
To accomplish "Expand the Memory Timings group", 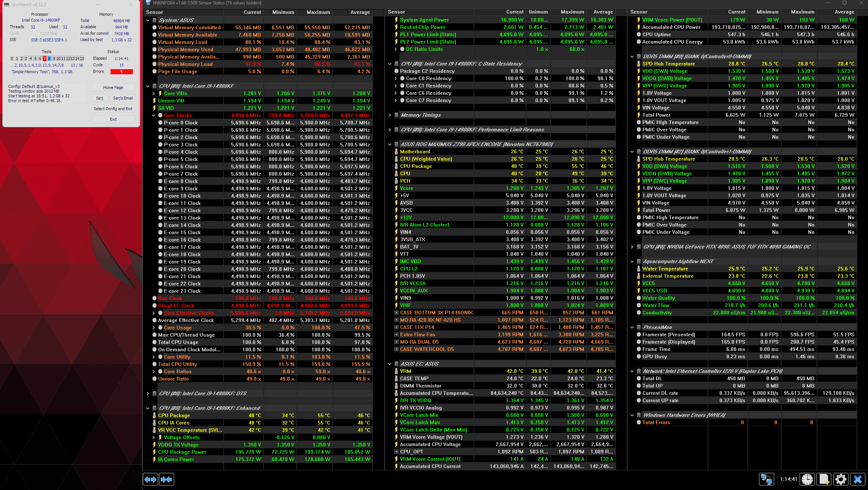I will click(390, 115).
